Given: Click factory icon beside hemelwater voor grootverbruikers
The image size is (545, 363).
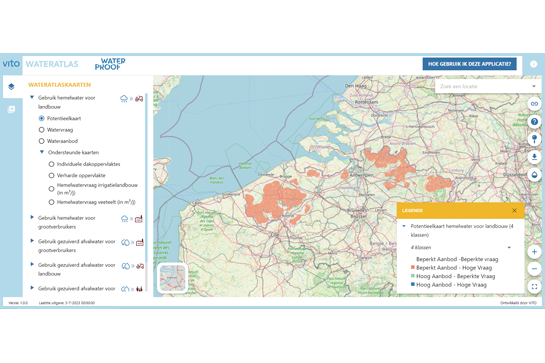Looking at the screenshot, I should (x=139, y=219).
